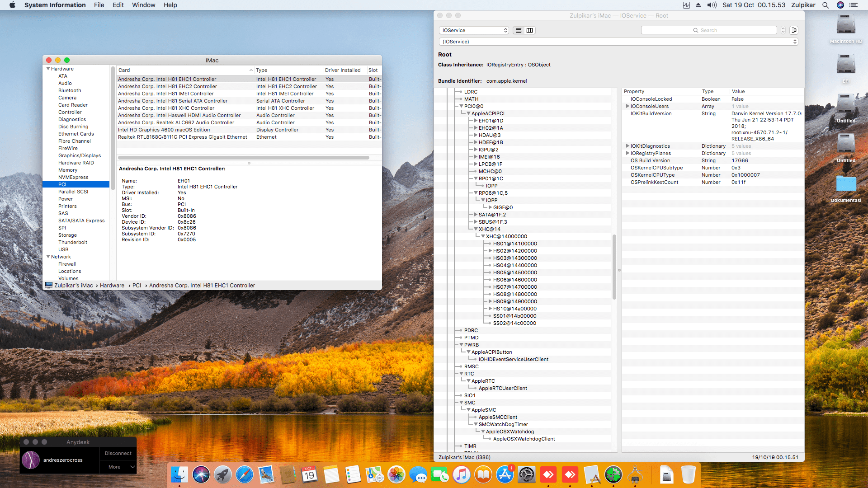Open Spotlight search from the menu bar
This screenshot has height=488, width=868.
[826, 5]
